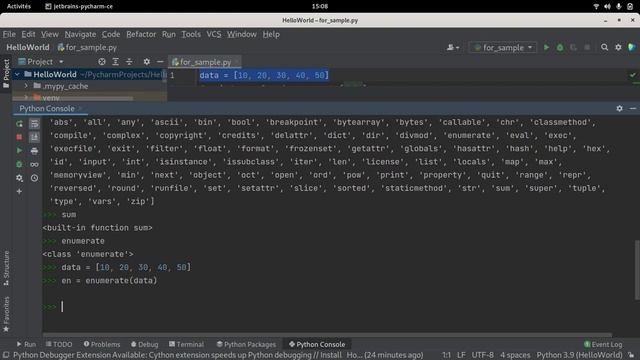Execute current statement in console
The height and width of the screenshot is (360, 640).
[19, 151]
